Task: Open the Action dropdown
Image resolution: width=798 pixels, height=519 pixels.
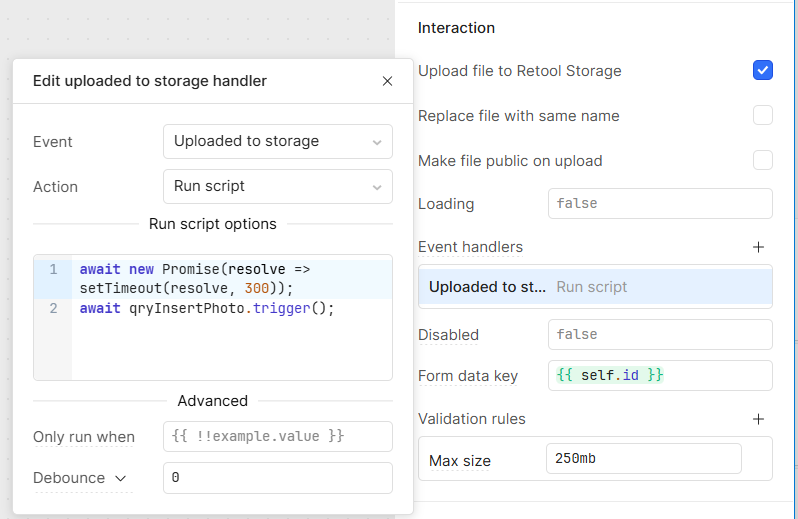Action: coord(277,186)
